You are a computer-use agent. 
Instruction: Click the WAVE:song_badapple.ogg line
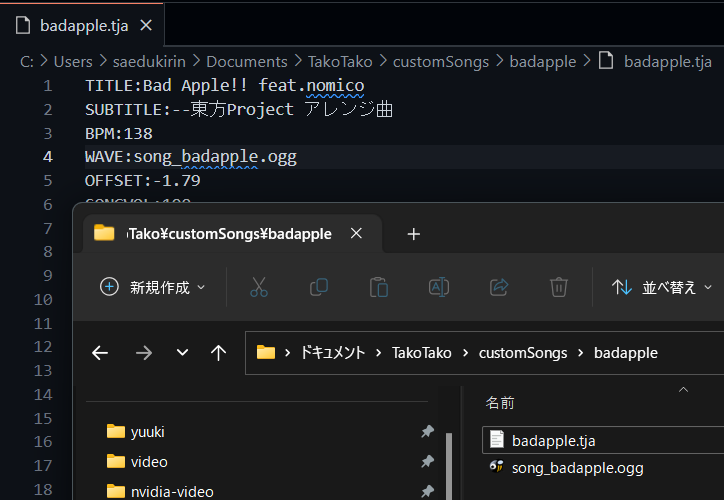[191, 157]
